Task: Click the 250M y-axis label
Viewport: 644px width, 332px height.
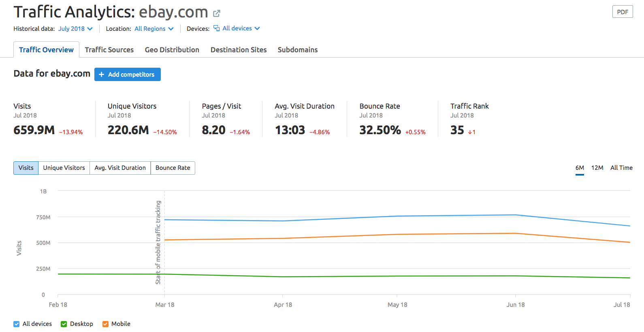Action: (43, 269)
